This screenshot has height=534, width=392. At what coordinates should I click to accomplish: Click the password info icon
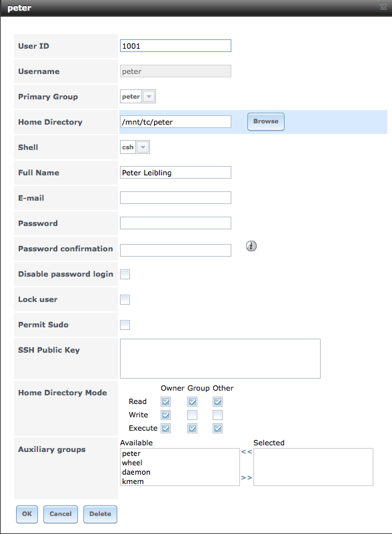251,246
